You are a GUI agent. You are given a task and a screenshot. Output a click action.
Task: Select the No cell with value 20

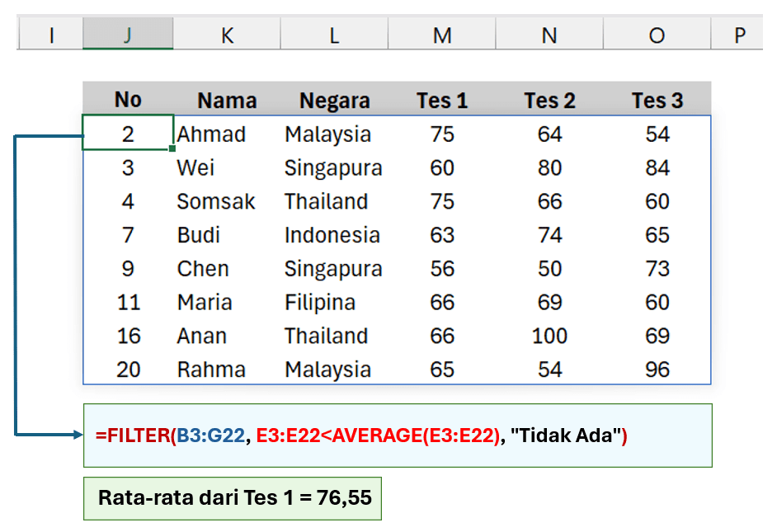point(128,370)
